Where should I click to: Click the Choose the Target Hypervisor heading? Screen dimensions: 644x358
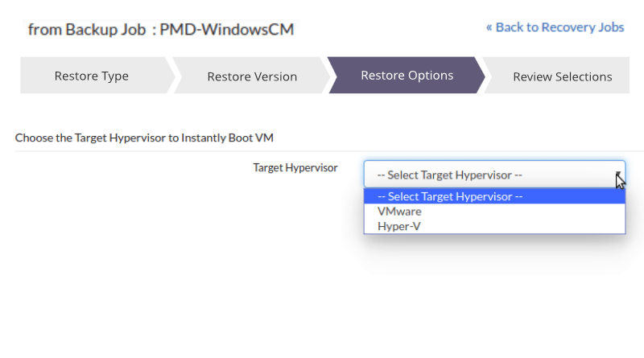pos(144,138)
